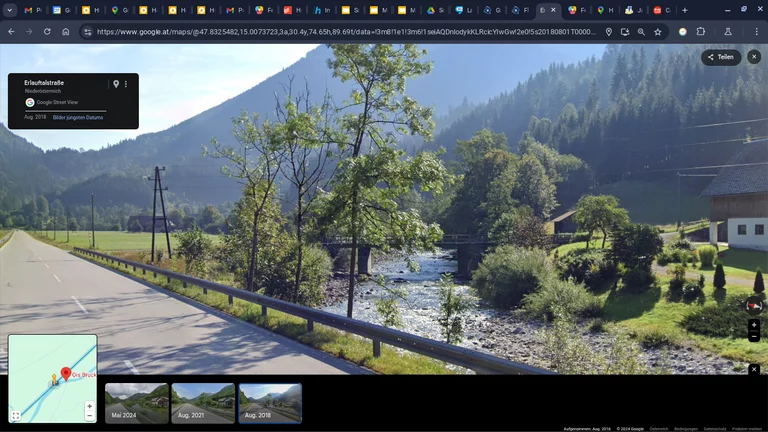Click the Teilen share button
768x432 pixels.
point(721,57)
